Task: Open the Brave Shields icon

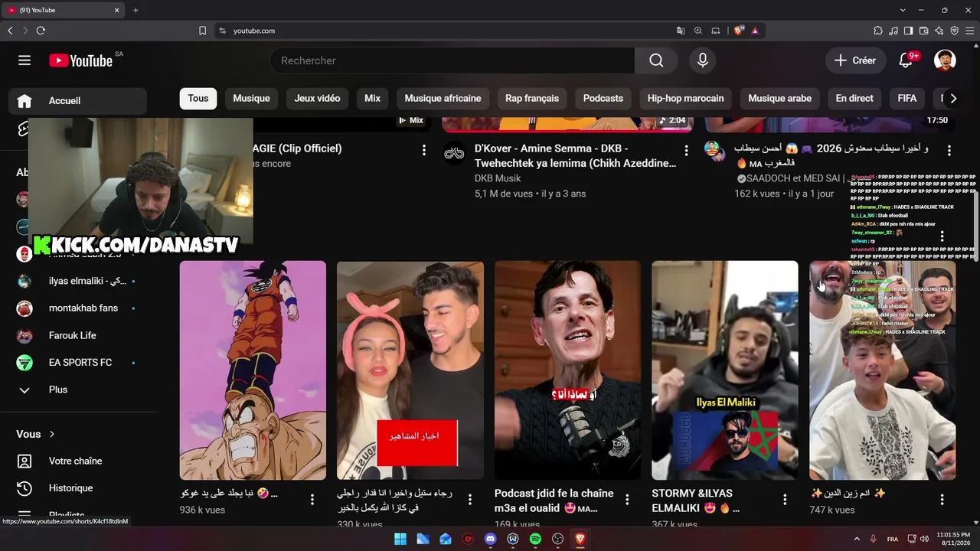Action: [x=739, y=31]
